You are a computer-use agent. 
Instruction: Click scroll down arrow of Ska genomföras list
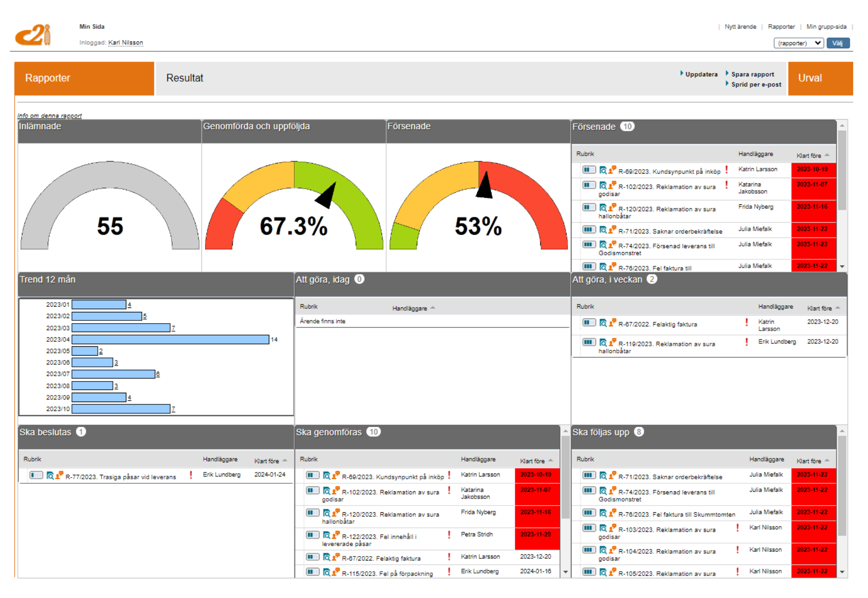pos(565,572)
